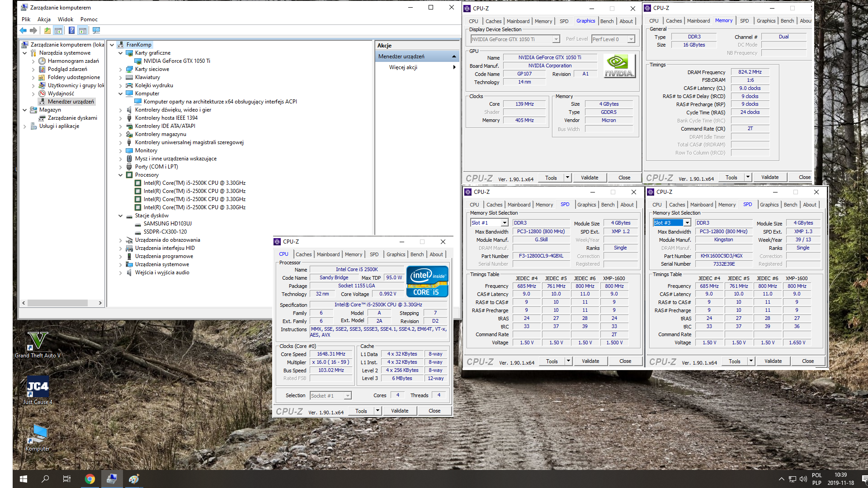Expand the Monitory tree node

tap(121, 150)
